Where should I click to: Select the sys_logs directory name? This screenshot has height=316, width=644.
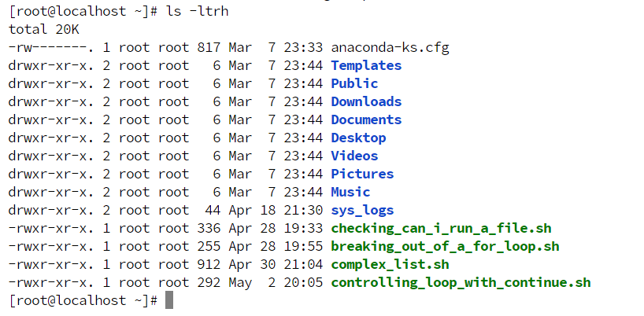[x=362, y=211]
